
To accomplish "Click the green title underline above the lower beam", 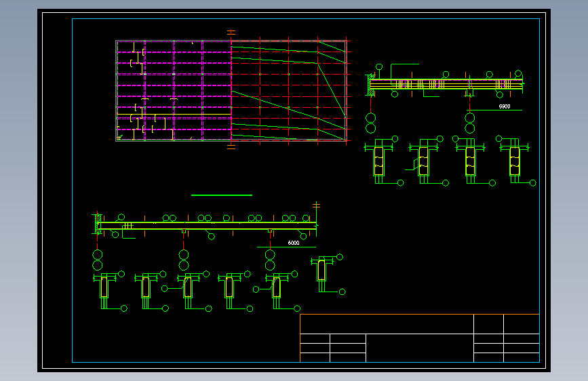I will 222,195.
